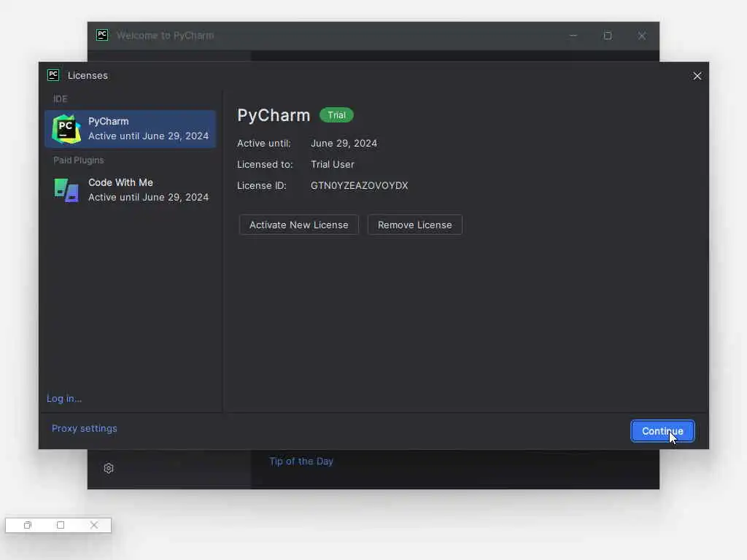
Task: Select Code With Me plugin entry
Action: point(130,190)
